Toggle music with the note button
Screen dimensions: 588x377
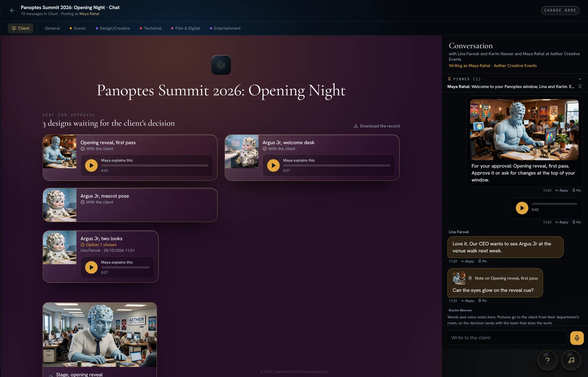[571, 360]
